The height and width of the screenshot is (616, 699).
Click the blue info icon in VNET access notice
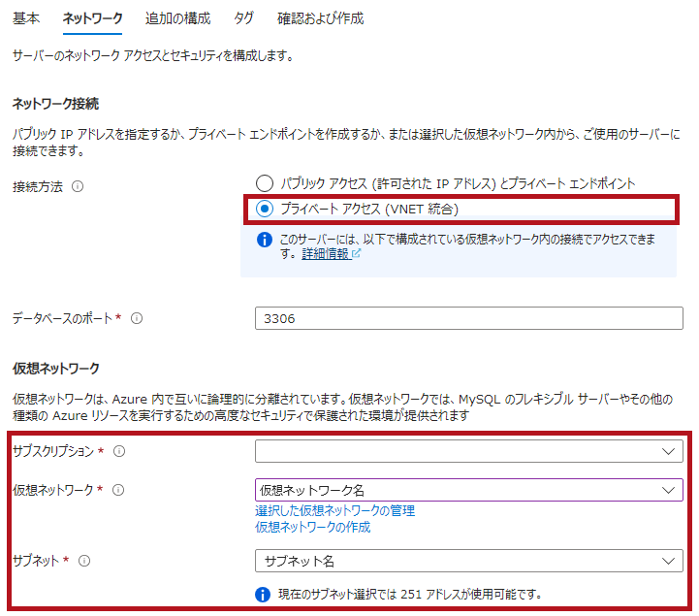(265, 240)
